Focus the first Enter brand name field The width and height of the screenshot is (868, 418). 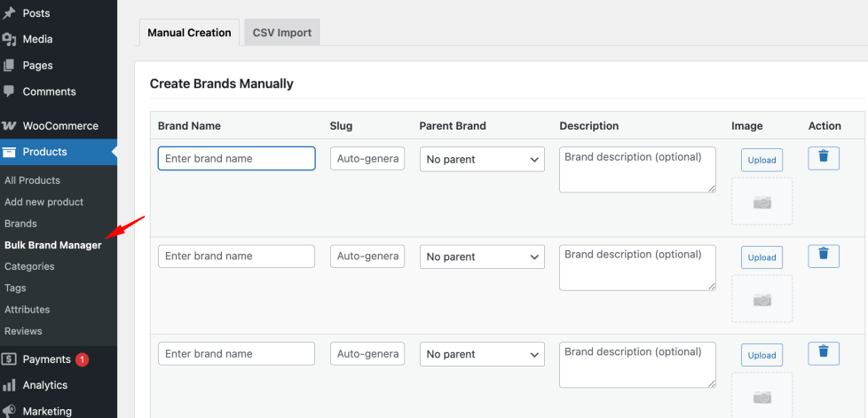pos(236,158)
